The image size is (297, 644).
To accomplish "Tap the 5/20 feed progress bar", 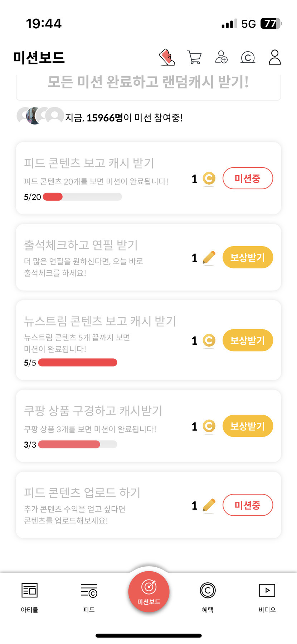I will tap(82, 197).
